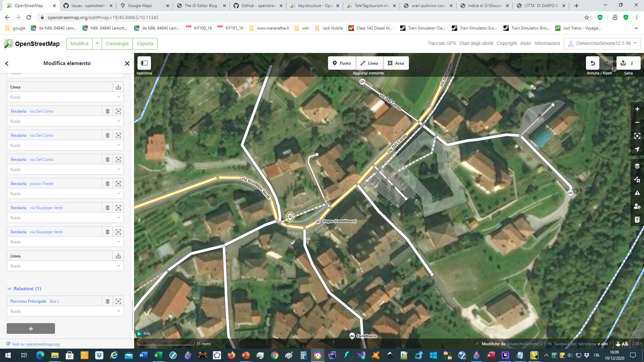Open the help panel icon

[x=637, y=220]
